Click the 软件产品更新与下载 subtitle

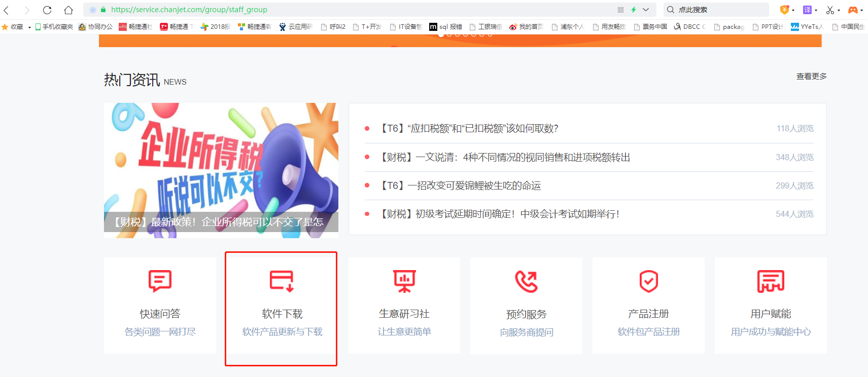(282, 332)
